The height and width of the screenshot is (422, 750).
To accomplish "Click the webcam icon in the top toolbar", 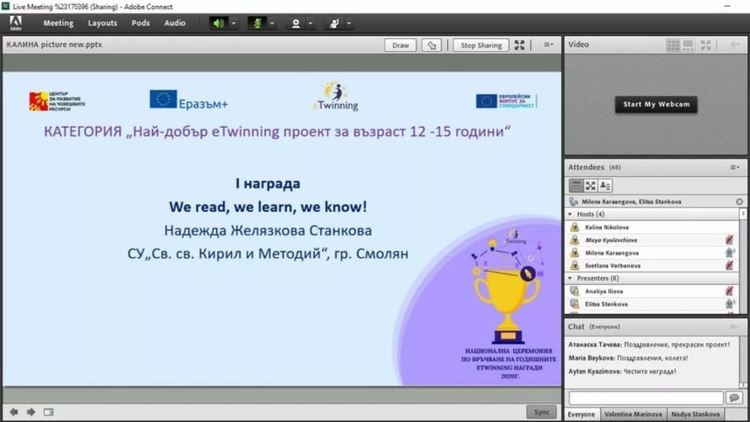I will coord(296,22).
